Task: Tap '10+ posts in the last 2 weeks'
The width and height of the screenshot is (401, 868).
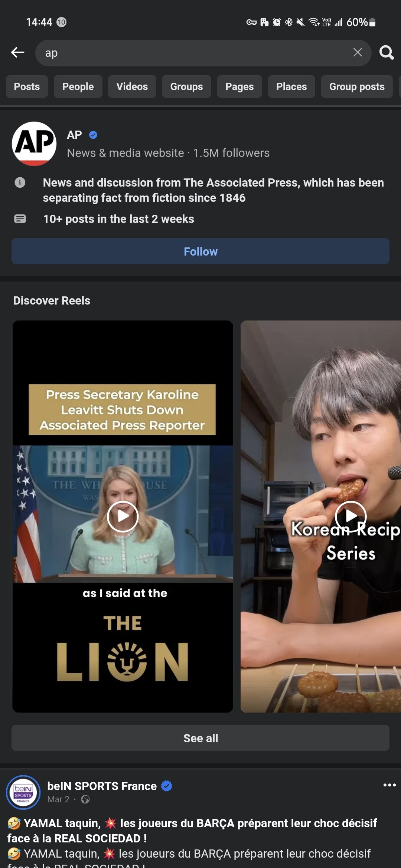Action: [118, 219]
